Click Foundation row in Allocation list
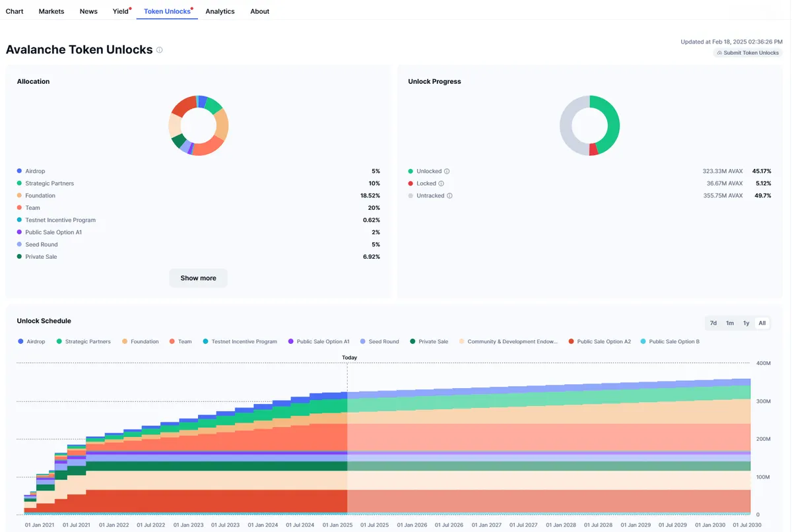Image resolution: width=792 pixels, height=532 pixels. 198,195
